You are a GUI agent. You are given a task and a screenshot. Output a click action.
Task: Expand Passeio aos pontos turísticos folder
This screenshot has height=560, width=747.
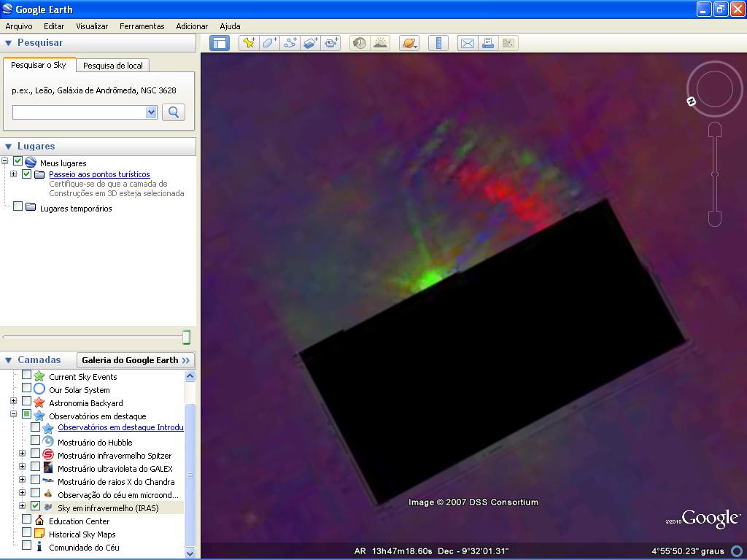[13, 174]
